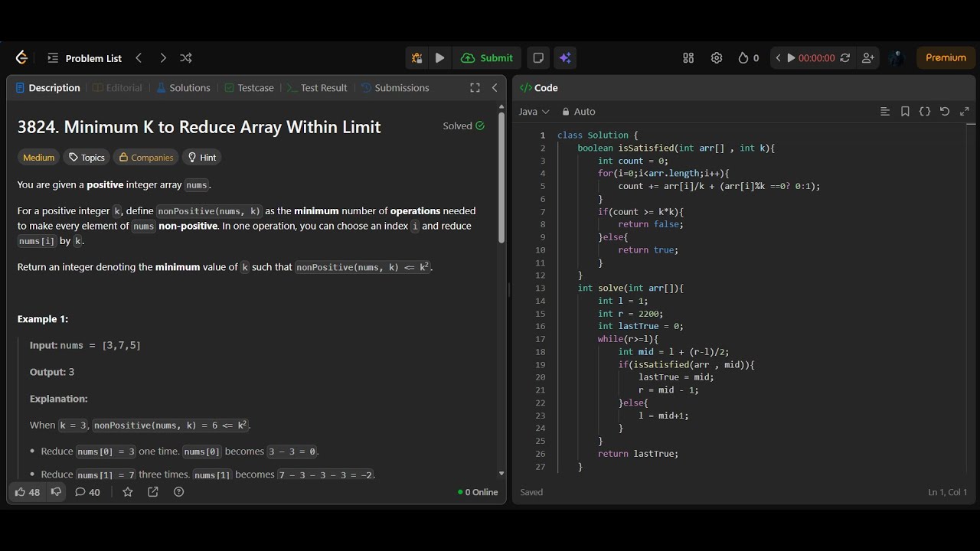
Task: Click the Premium button
Action: (x=946, y=57)
